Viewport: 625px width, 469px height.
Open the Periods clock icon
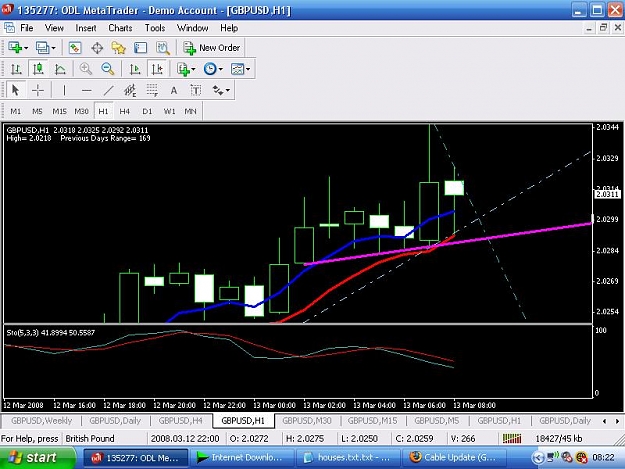pyautogui.click(x=210, y=69)
